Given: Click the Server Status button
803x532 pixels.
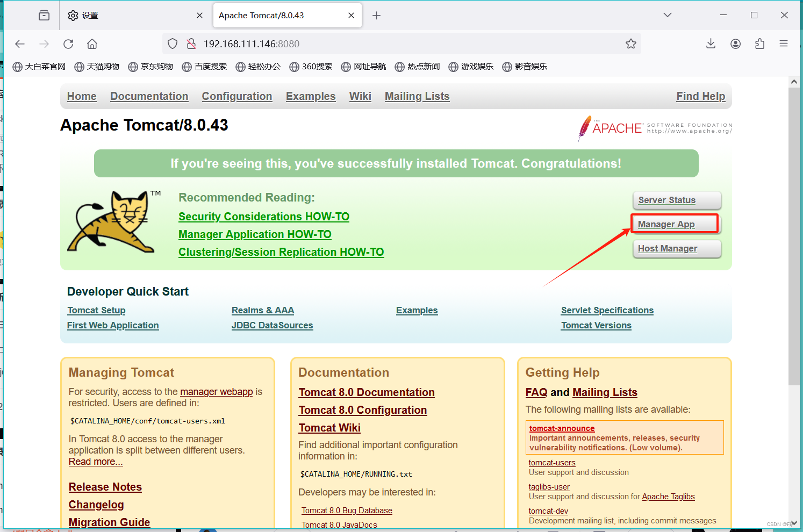Looking at the screenshot, I should point(677,200).
